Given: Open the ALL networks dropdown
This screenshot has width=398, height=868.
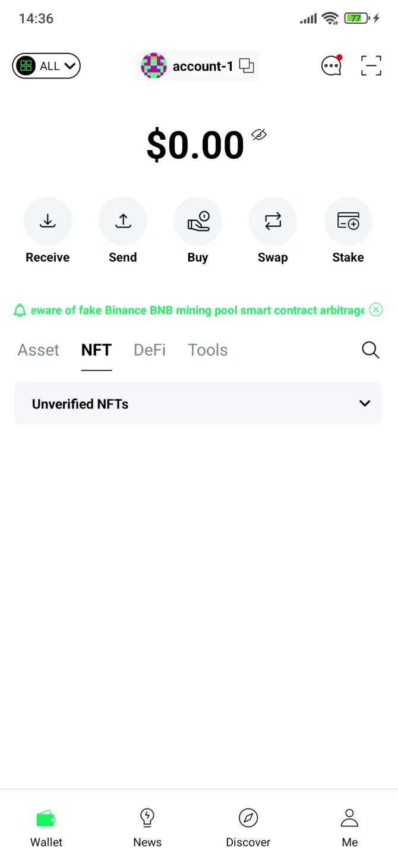Looking at the screenshot, I should tap(46, 66).
